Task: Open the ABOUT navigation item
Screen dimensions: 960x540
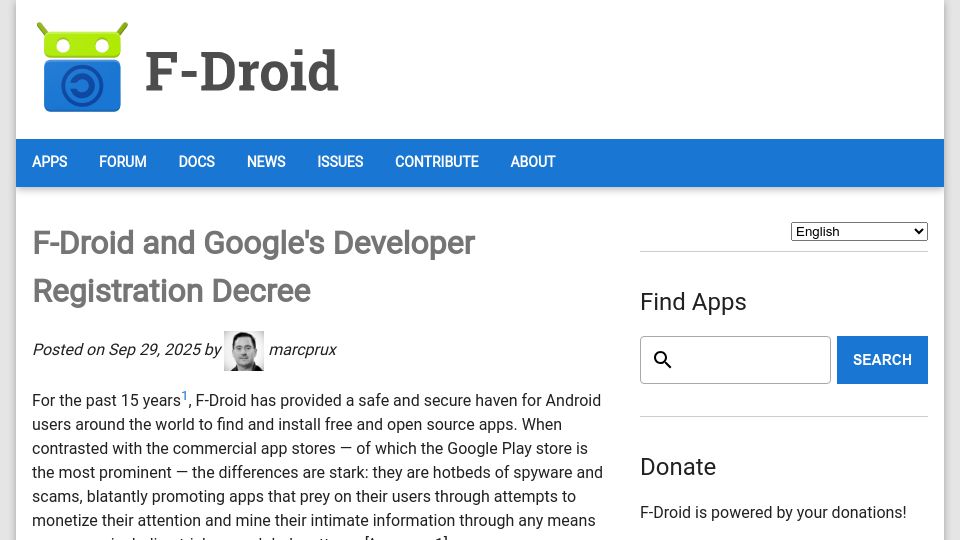Action: (533, 162)
